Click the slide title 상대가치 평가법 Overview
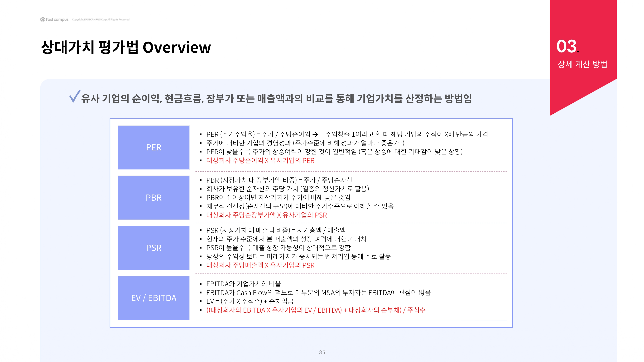 click(126, 47)
